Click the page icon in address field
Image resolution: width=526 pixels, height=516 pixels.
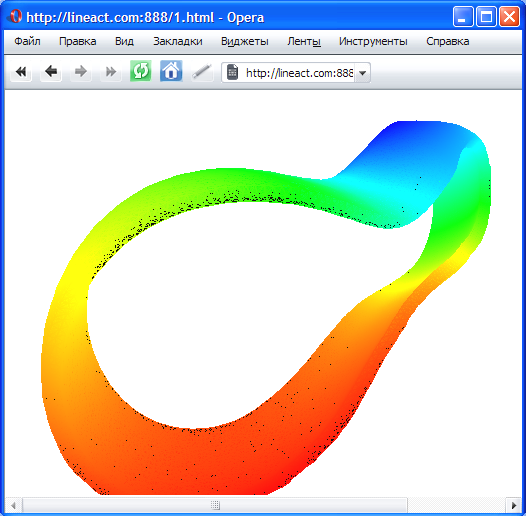click(x=232, y=72)
